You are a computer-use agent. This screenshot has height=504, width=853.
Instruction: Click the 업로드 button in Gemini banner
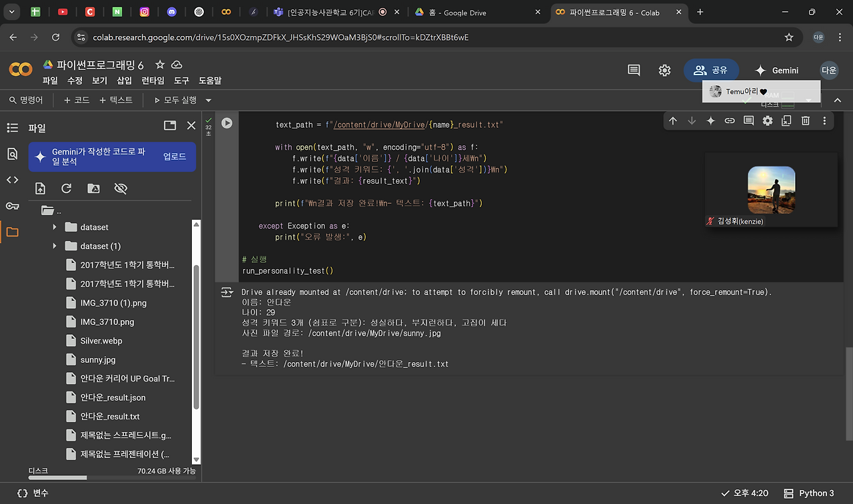click(175, 156)
